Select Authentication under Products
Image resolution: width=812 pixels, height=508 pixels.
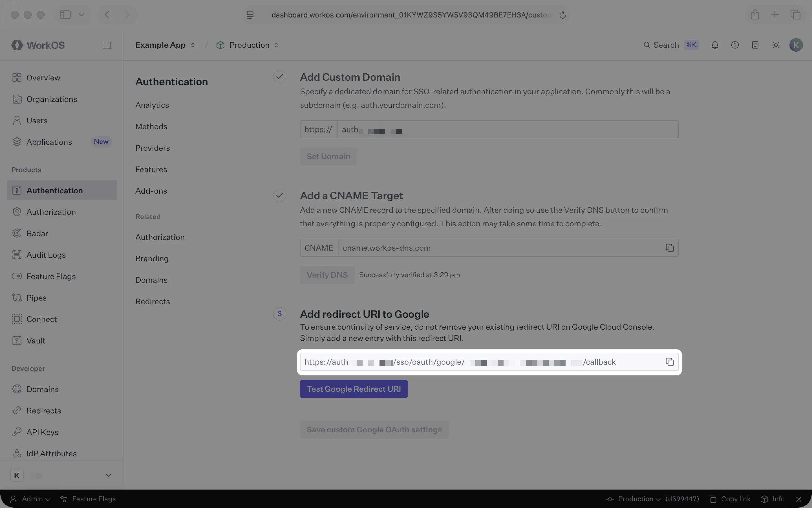[62, 190]
